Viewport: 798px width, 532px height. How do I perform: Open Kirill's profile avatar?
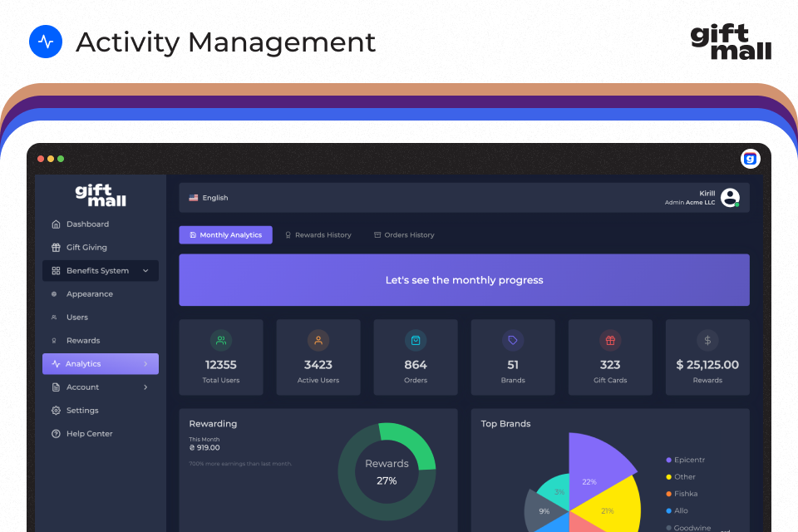(x=729, y=197)
